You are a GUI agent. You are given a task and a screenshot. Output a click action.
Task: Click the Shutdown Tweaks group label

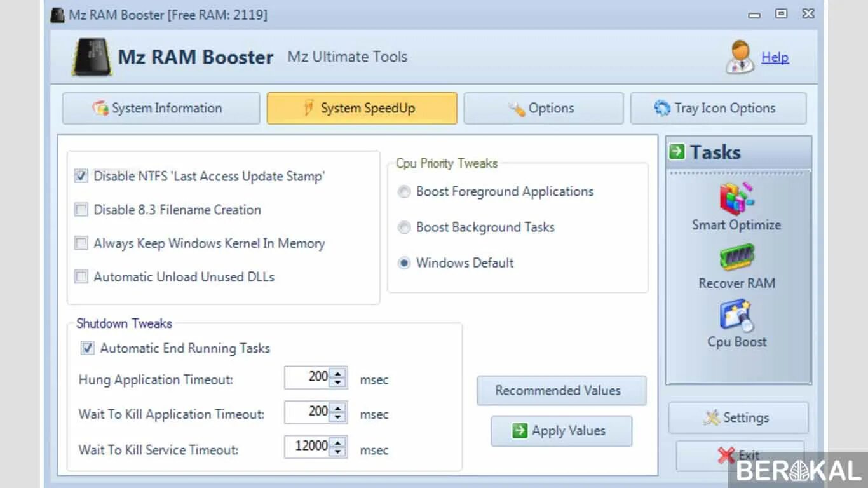[x=124, y=323]
